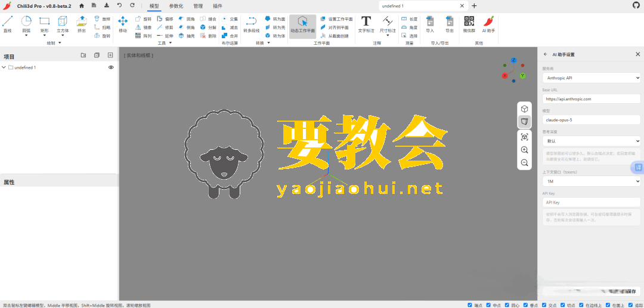
Task: Click the API Key input field
Action: pyautogui.click(x=591, y=202)
